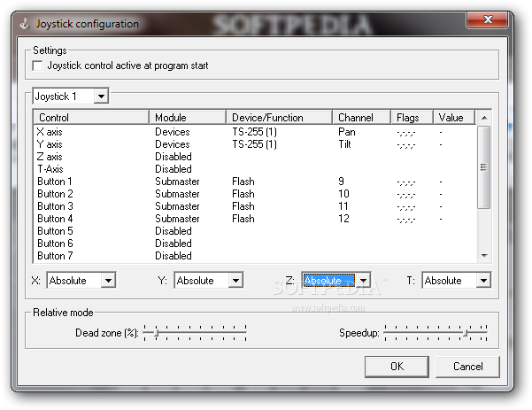Viewport: 532px width, 410px height.
Task: Click the joystick icon in title bar
Action: tap(25, 24)
